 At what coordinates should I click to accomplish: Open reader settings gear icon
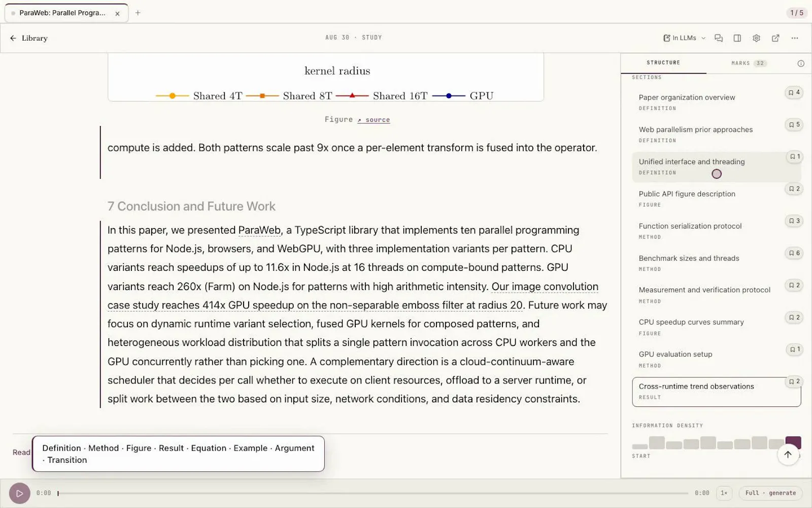[x=756, y=38]
